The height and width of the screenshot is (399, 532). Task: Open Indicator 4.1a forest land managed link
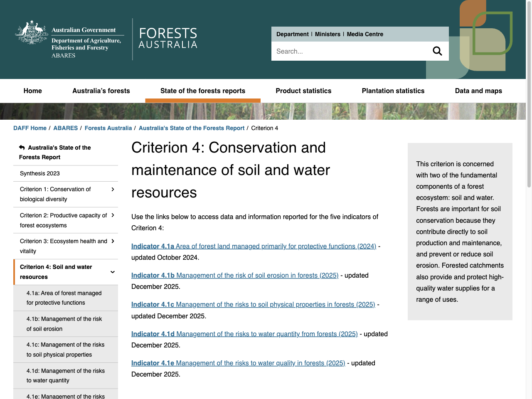[x=254, y=246]
